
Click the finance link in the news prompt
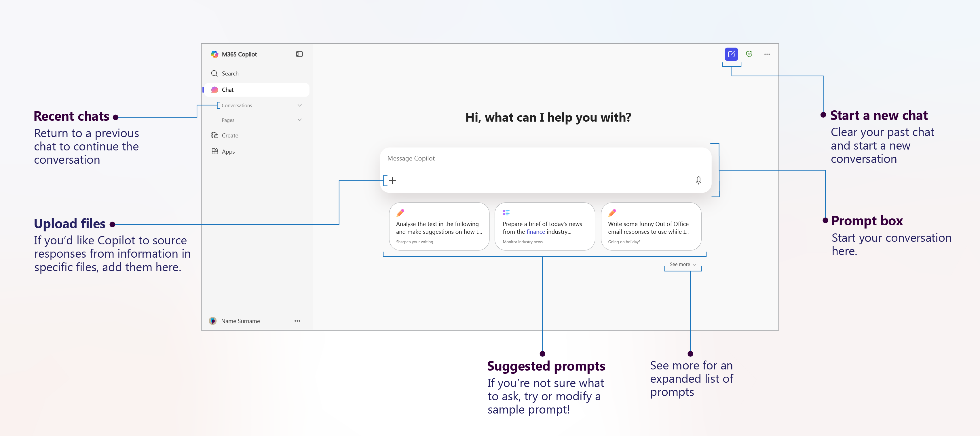[536, 231]
